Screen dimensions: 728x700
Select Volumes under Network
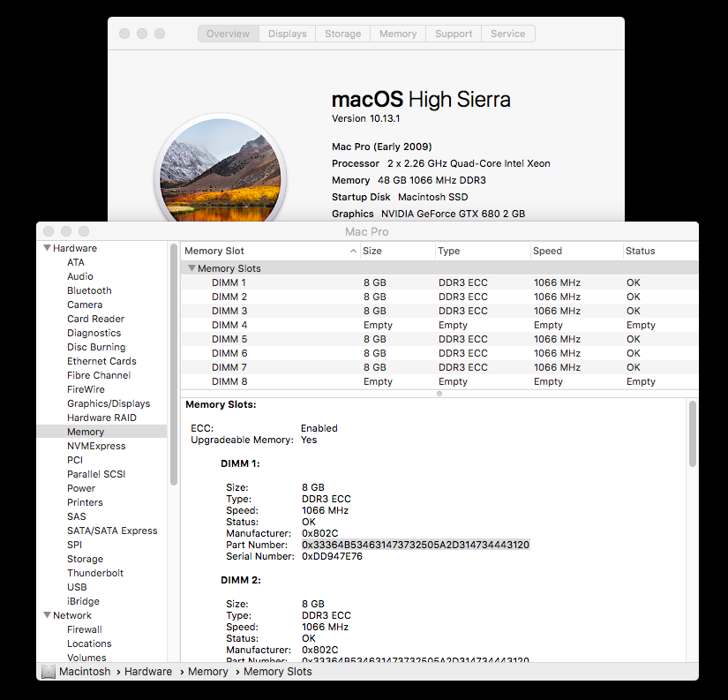[86, 658]
